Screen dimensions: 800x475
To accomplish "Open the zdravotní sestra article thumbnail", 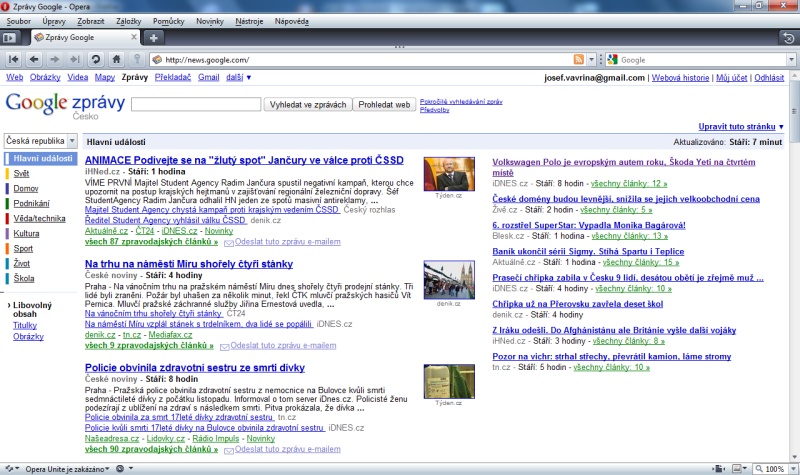I will coord(449,381).
